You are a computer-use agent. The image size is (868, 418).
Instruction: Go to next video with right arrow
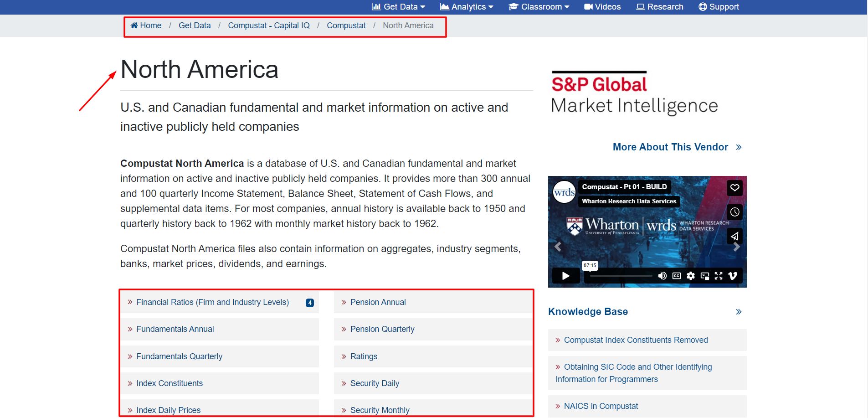pyautogui.click(x=736, y=247)
